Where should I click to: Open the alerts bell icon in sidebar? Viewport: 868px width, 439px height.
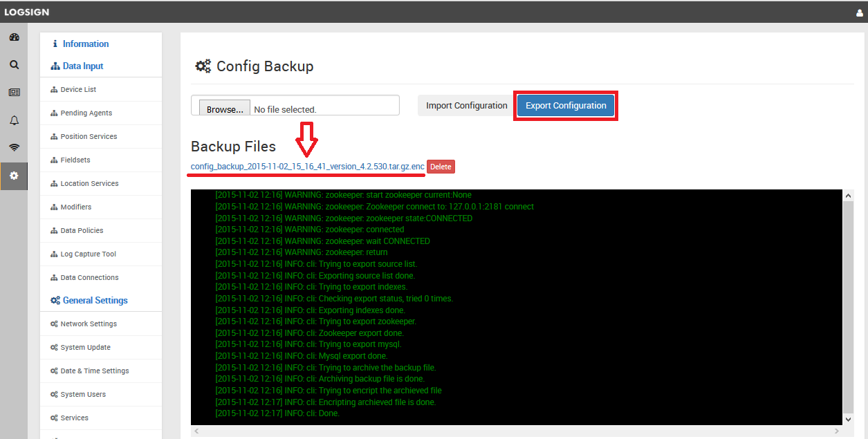(14, 120)
